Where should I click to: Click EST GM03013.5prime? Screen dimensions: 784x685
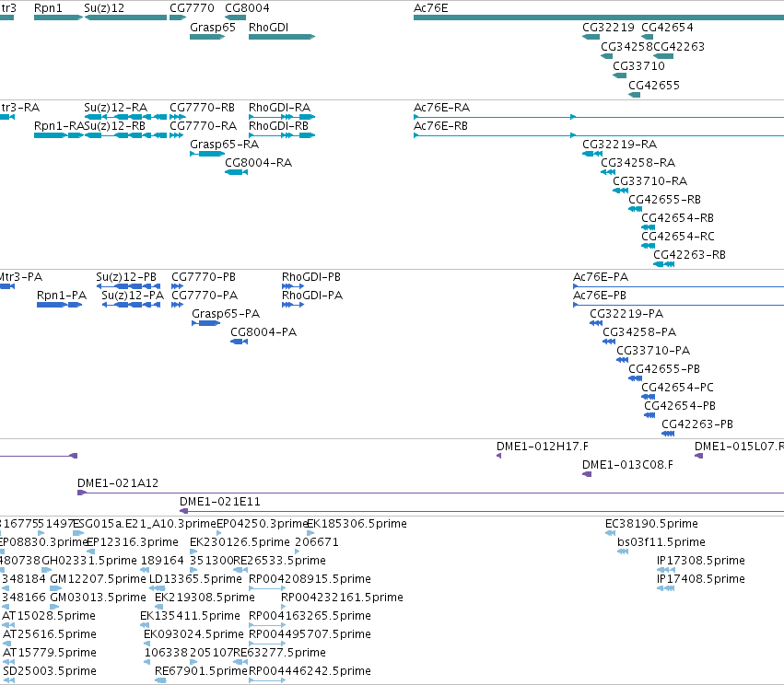pyautogui.click(x=98, y=598)
